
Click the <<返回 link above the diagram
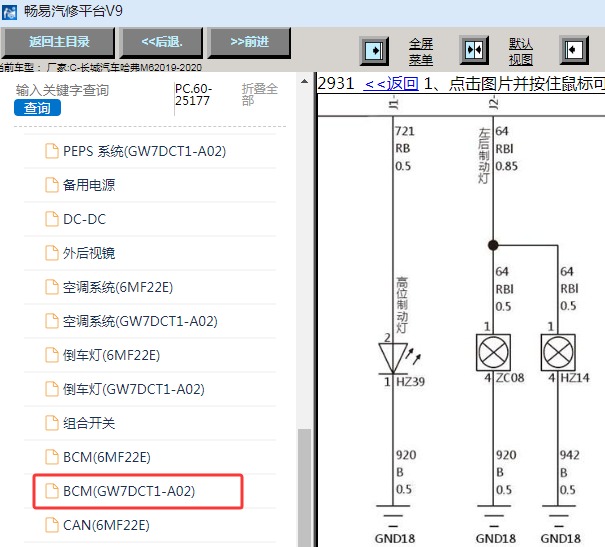(391, 83)
